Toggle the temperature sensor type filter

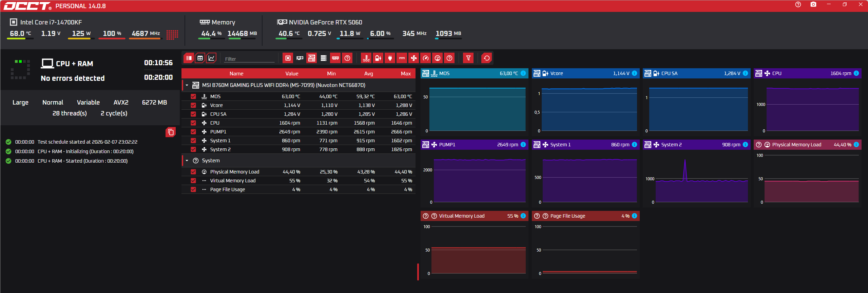(366, 58)
